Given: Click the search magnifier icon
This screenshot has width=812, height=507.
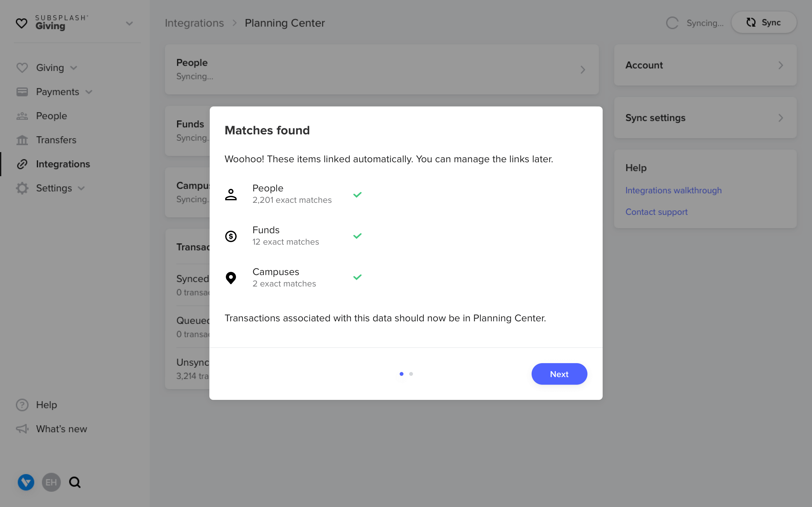Looking at the screenshot, I should pyautogui.click(x=75, y=482).
